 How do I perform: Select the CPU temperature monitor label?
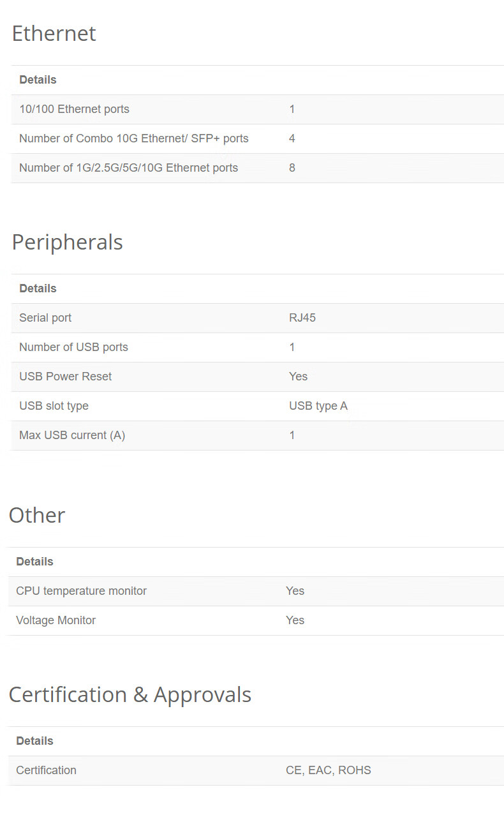point(81,591)
